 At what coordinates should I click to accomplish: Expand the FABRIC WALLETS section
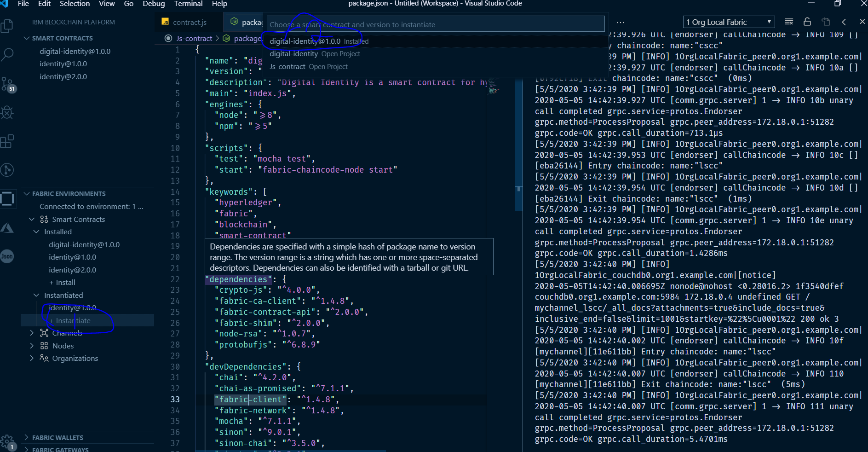pos(27,438)
